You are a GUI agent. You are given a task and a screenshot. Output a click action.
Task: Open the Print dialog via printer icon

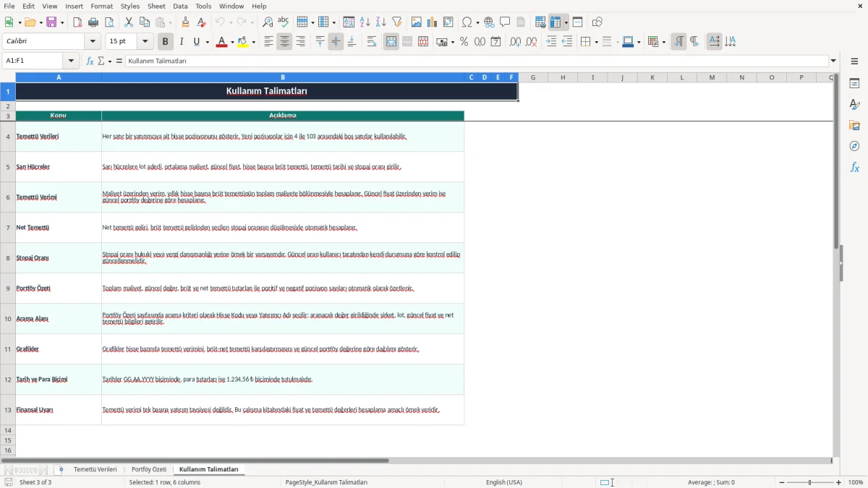point(93,22)
